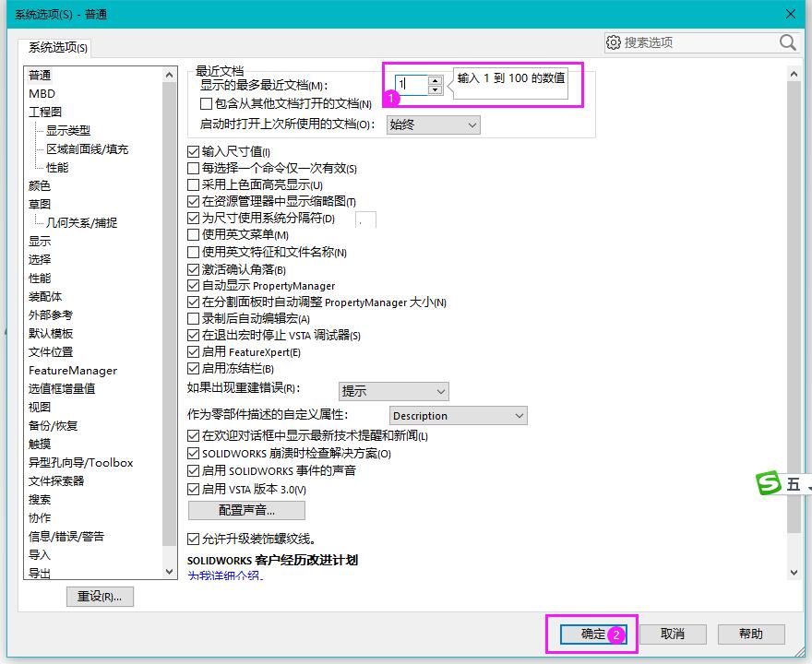This screenshot has height=664, width=812.
Task: Enable 采用上色面高亮显示 checkbox
Action: [x=193, y=184]
